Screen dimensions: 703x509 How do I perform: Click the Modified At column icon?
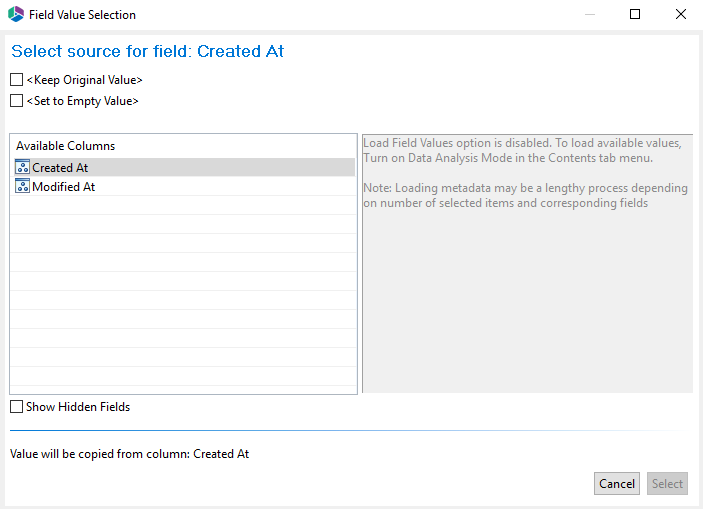23,187
